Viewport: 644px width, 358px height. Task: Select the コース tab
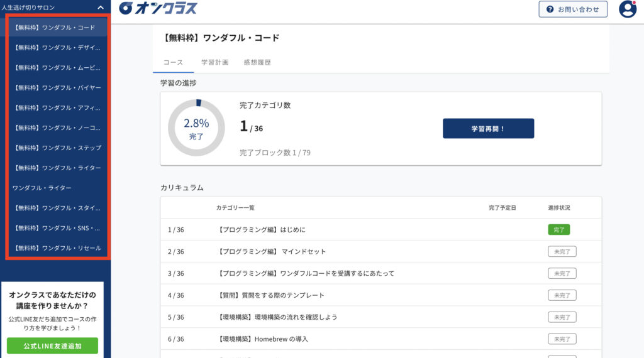coord(173,63)
